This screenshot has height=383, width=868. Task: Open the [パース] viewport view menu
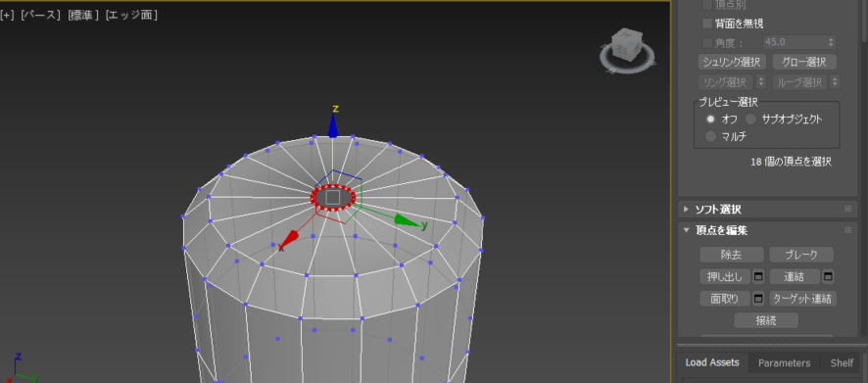(x=40, y=15)
